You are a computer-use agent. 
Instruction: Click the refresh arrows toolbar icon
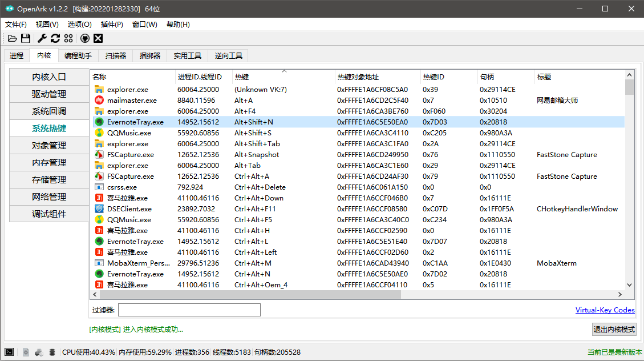[55, 38]
